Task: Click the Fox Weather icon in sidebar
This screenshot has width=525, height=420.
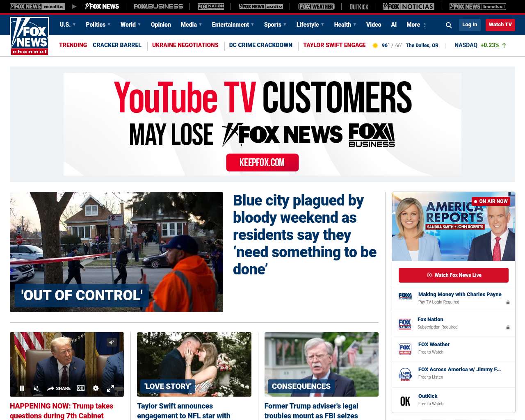Action: click(x=405, y=349)
